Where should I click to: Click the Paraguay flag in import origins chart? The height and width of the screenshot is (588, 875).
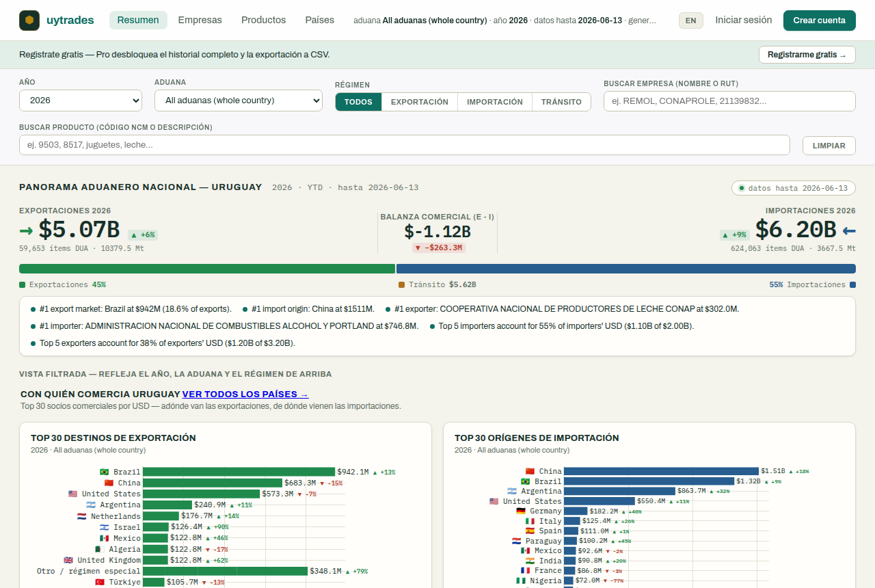point(516,541)
